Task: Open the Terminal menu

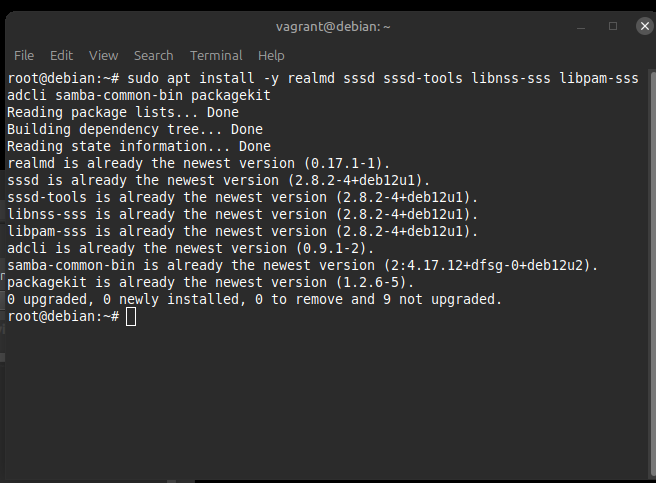Action: 216,56
